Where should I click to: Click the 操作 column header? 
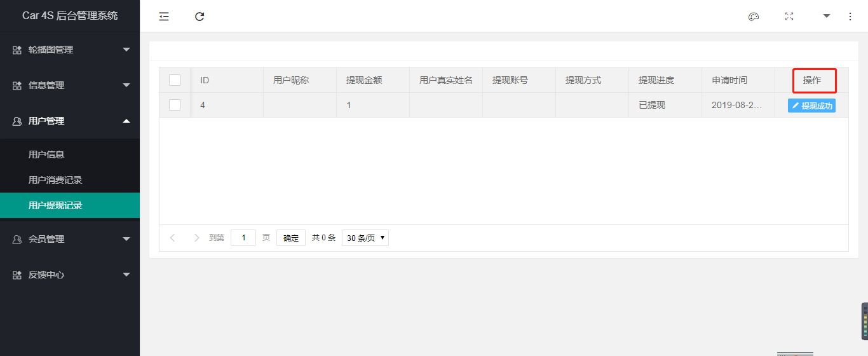pyautogui.click(x=811, y=80)
